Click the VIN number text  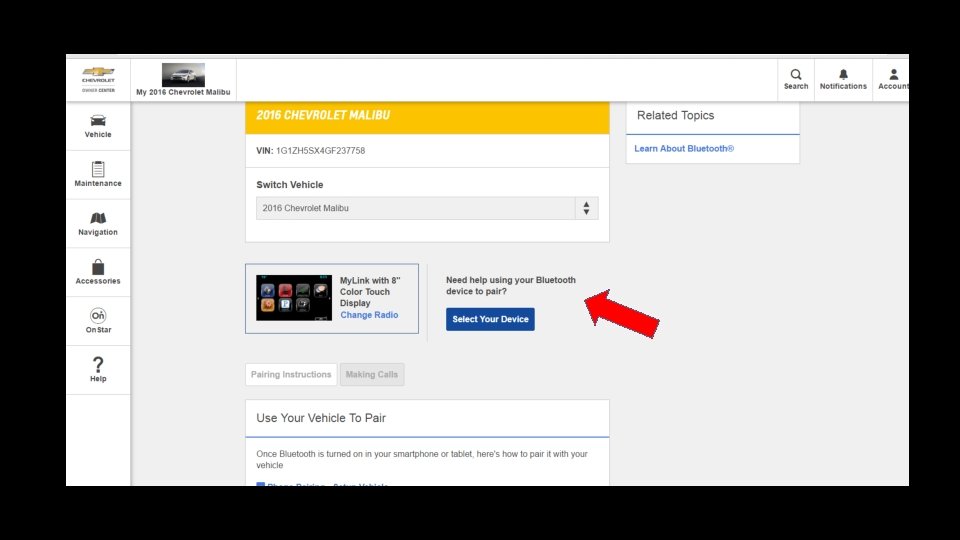(x=320, y=151)
